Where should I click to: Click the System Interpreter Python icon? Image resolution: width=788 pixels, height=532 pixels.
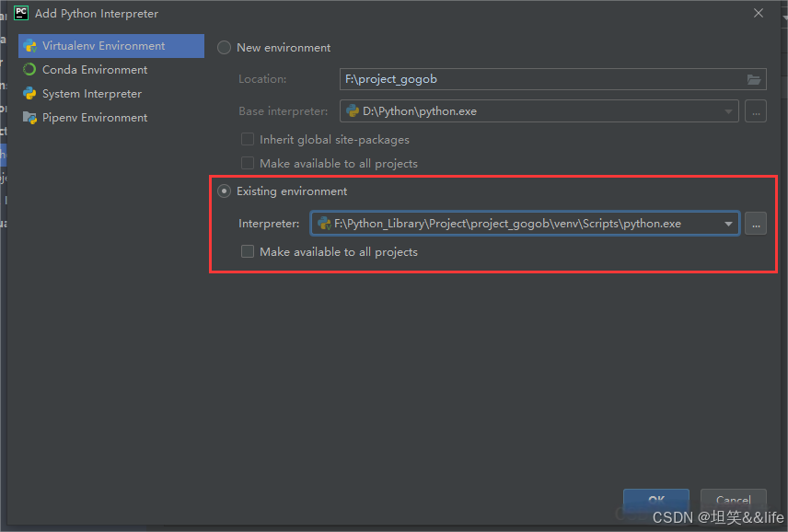click(x=29, y=94)
